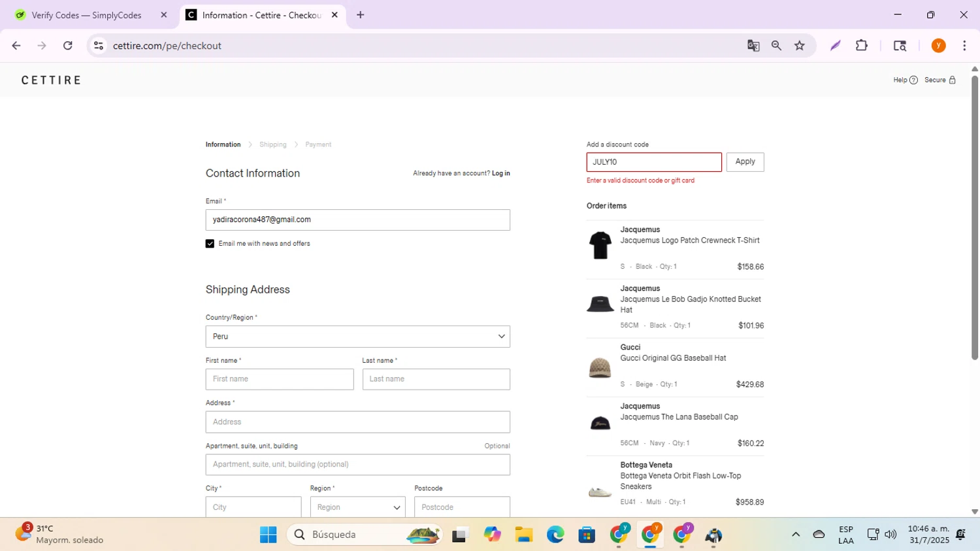This screenshot has height=551, width=980.
Task: Reload the Cettire checkout page
Action: point(68,46)
